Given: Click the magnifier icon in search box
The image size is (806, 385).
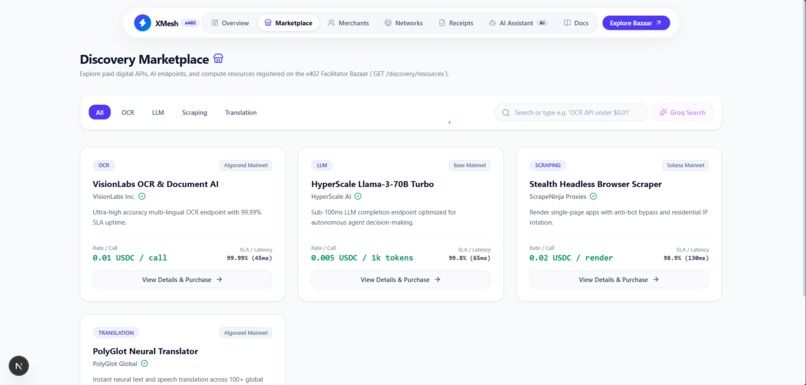Looking at the screenshot, I should 506,112.
